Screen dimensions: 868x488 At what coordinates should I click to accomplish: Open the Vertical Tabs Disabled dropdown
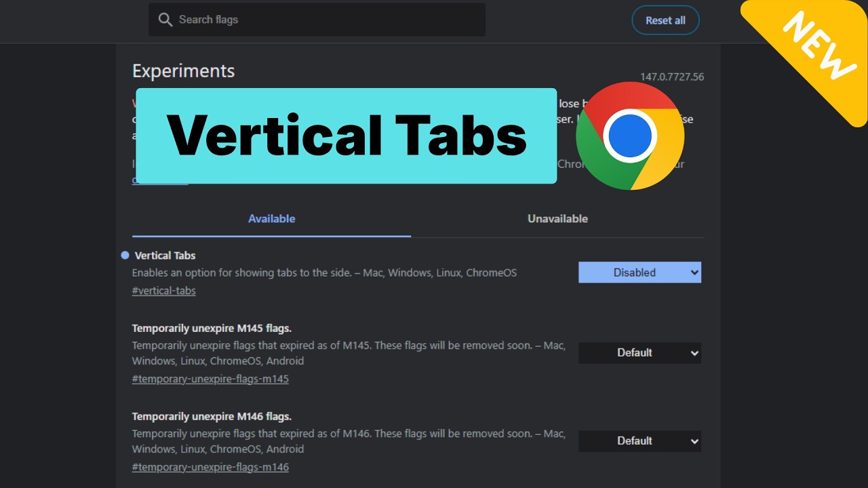click(639, 272)
